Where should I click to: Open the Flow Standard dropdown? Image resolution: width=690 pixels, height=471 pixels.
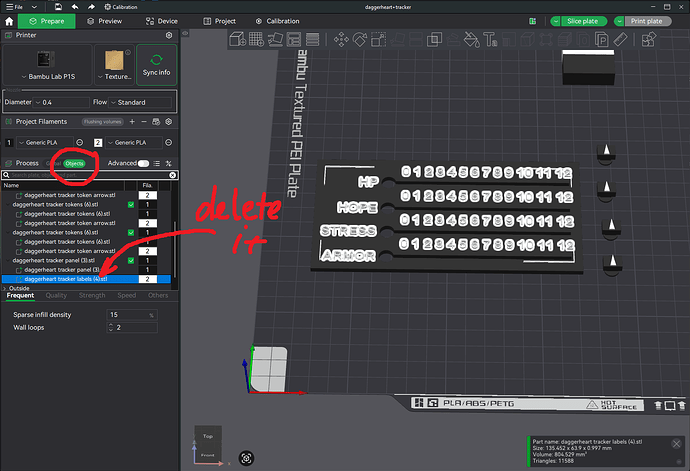[x=140, y=102]
